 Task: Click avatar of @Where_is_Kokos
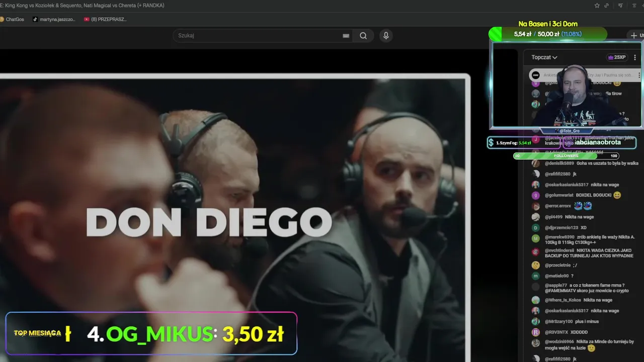[536, 300]
